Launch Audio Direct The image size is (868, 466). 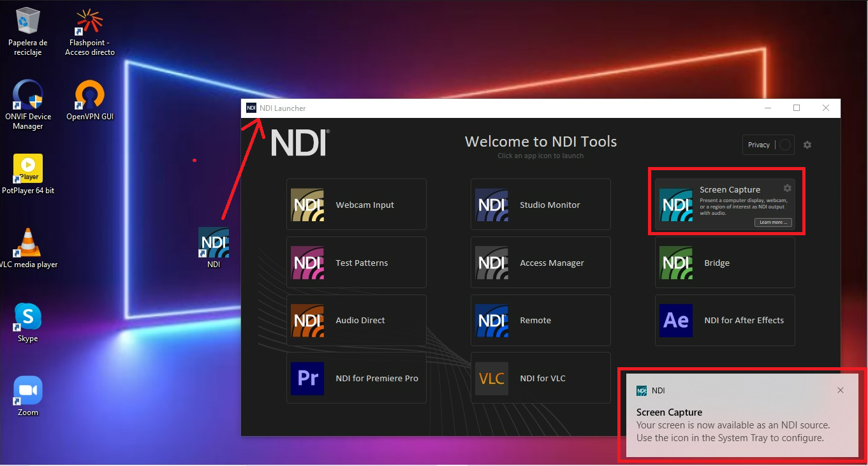tap(356, 320)
